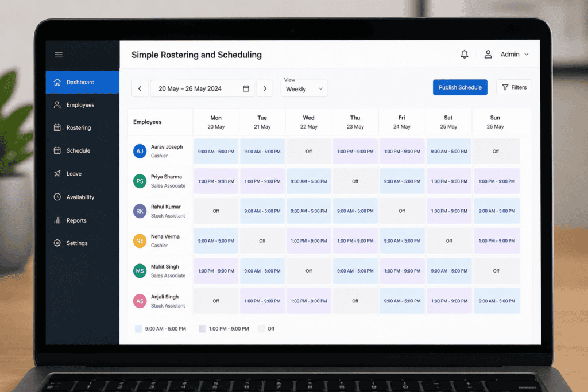Expand the Admin account dropdown chevron
Image resolution: width=588 pixels, height=392 pixels.
coord(527,55)
